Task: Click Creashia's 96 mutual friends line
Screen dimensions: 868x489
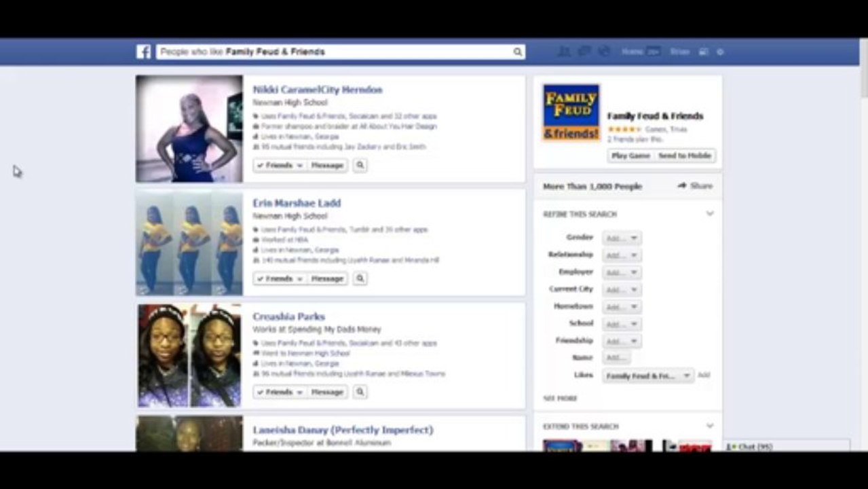Action: [x=353, y=374]
